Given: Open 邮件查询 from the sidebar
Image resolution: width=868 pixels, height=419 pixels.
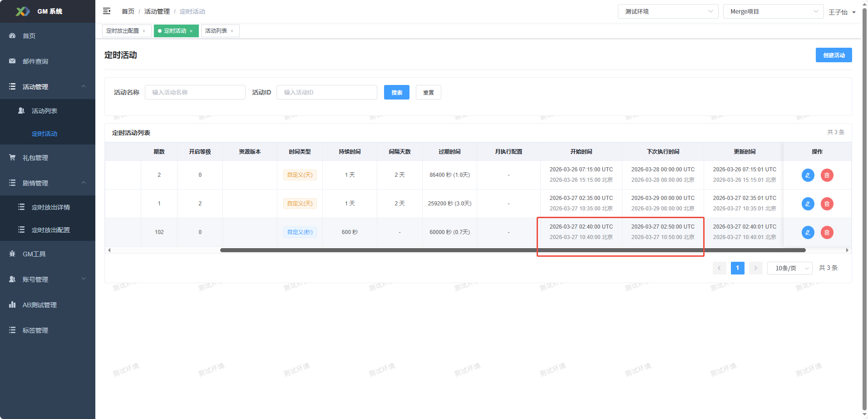Looking at the screenshot, I should tap(35, 61).
